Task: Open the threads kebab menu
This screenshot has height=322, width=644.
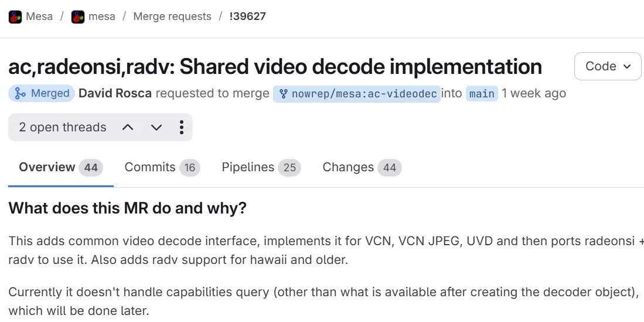Action: pyautogui.click(x=182, y=127)
